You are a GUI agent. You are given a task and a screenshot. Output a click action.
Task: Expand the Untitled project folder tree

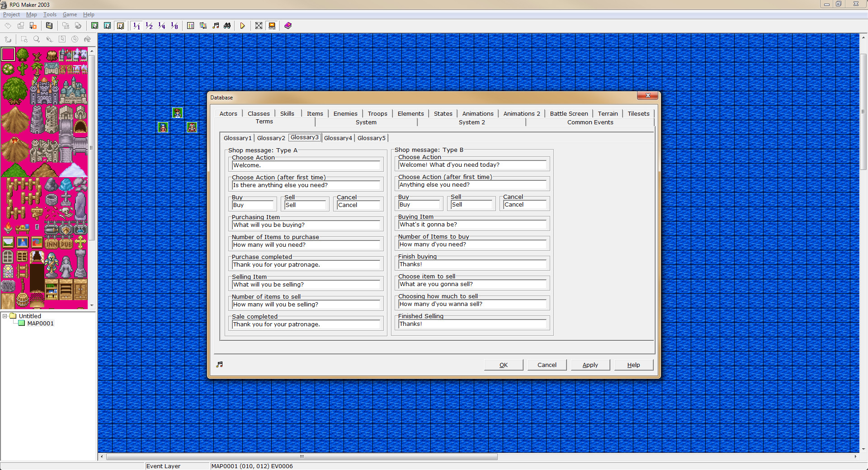click(x=4, y=316)
